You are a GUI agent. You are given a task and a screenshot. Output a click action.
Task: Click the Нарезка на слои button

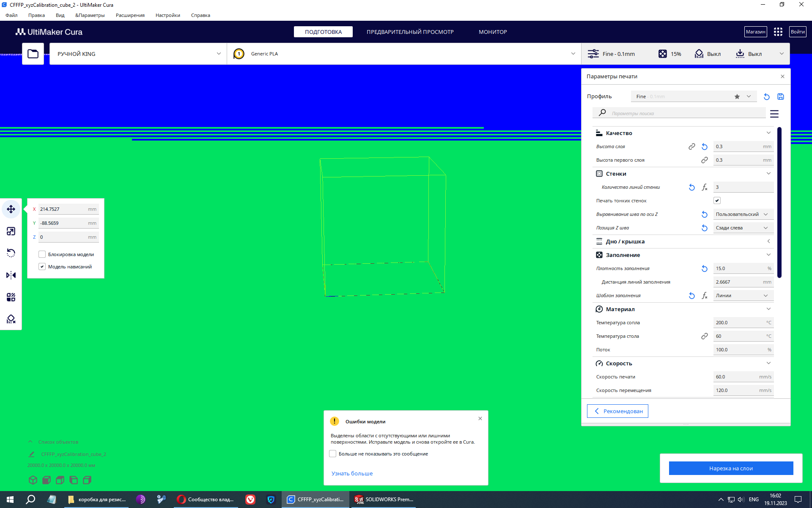point(731,468)
